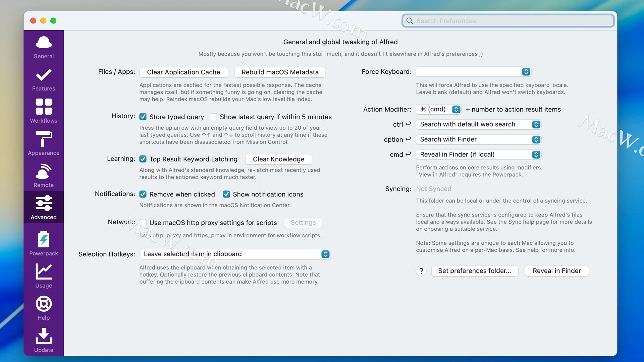Open the Force Keyboard dropdown
Viewport: 644px width, 362px height.
[473, 72]
